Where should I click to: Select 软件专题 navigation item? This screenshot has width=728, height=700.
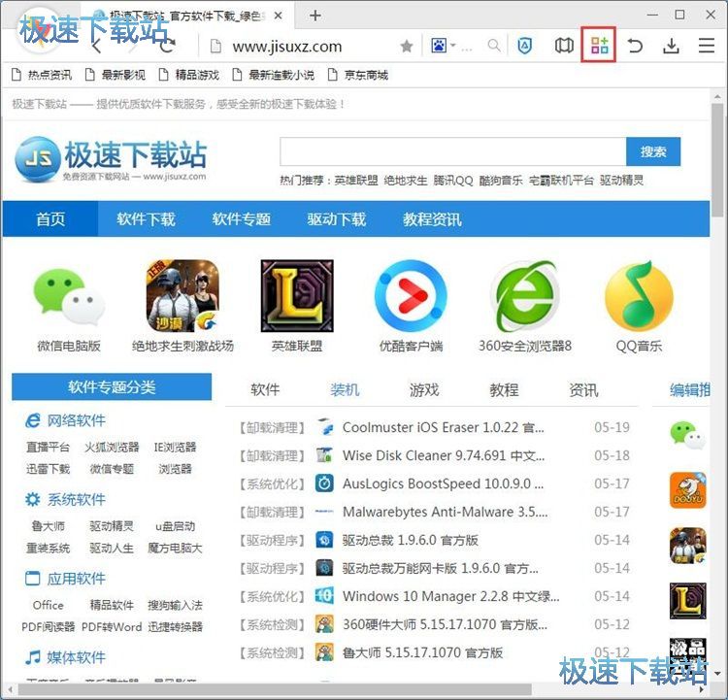click(242, 218)
